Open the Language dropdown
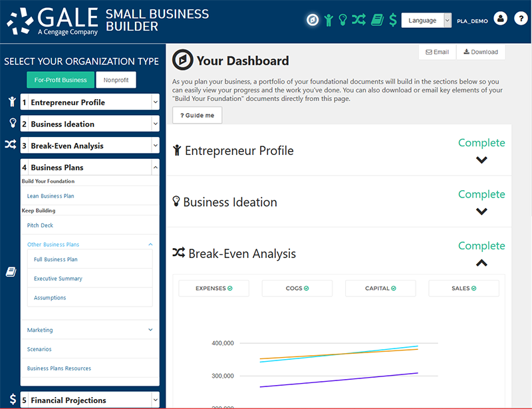Screen dimensions: 532x409 (426, 21)
